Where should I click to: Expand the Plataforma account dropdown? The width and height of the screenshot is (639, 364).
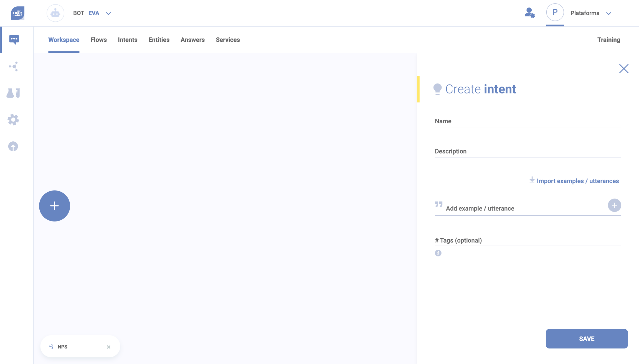pos(608,13)
